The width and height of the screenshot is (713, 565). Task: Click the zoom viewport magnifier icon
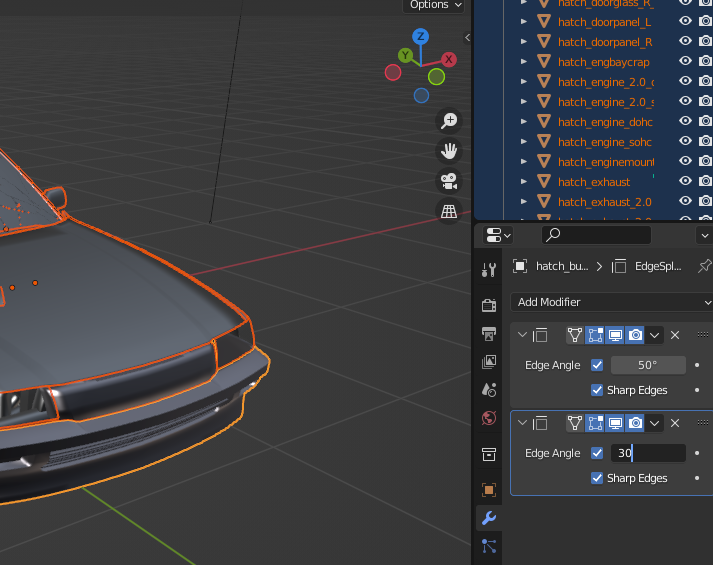[x=449, y=121]
